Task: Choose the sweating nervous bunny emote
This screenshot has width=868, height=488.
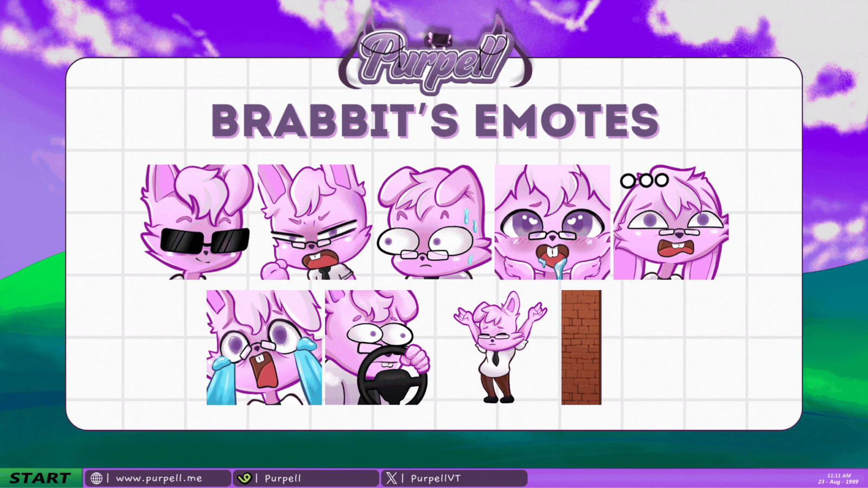Action: click(433, 222)
